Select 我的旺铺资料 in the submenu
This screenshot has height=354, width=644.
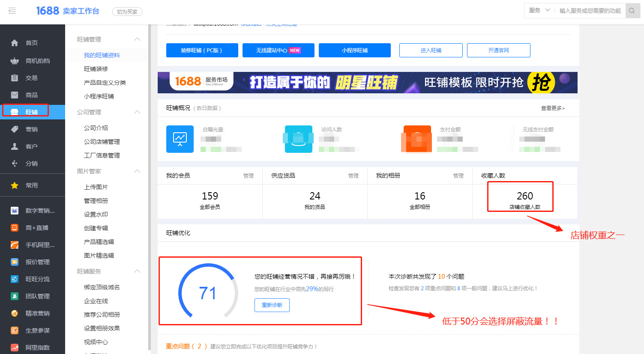point(102,55)
